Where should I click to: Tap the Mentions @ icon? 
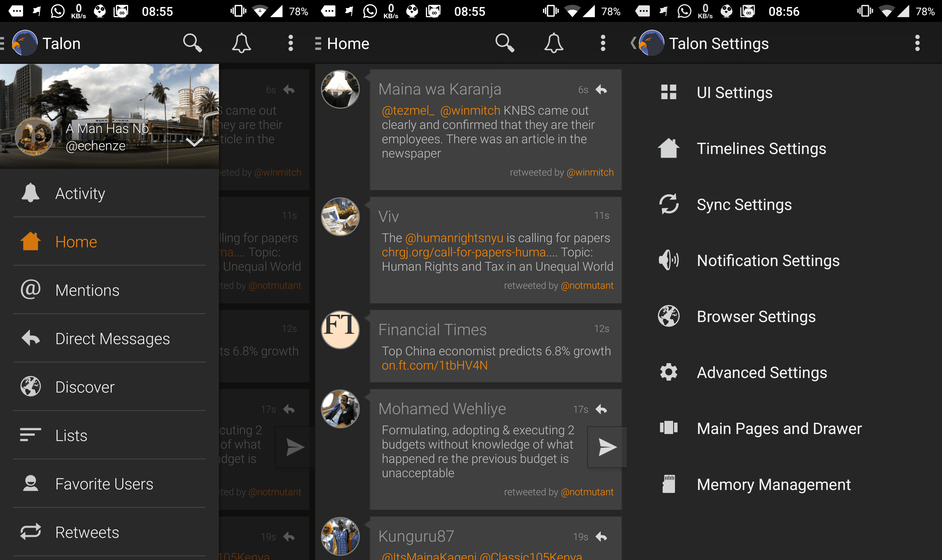coord(31,289)
